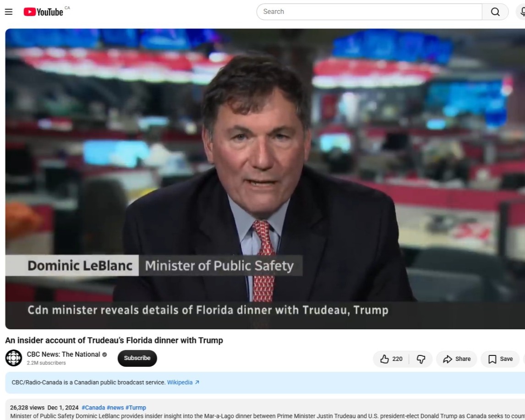Click the Dec 1, 2024 upload date
The height and width of the screenshot is (420, 525).
63,407
